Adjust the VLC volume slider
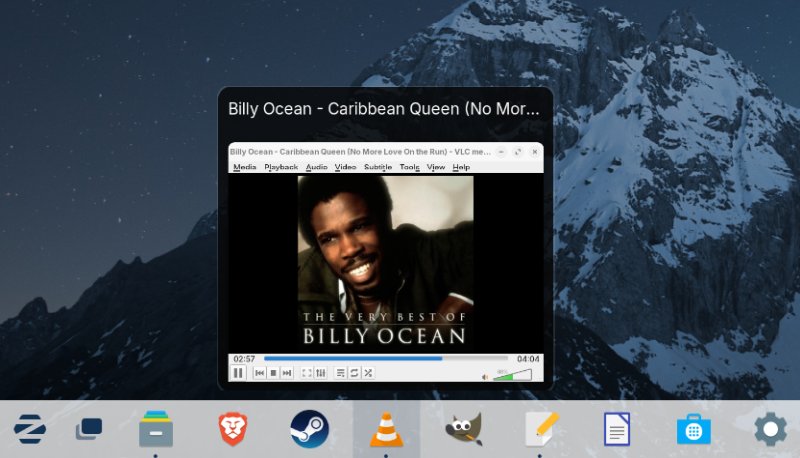This screenshot has width=800, height=458. coord(512,375)
